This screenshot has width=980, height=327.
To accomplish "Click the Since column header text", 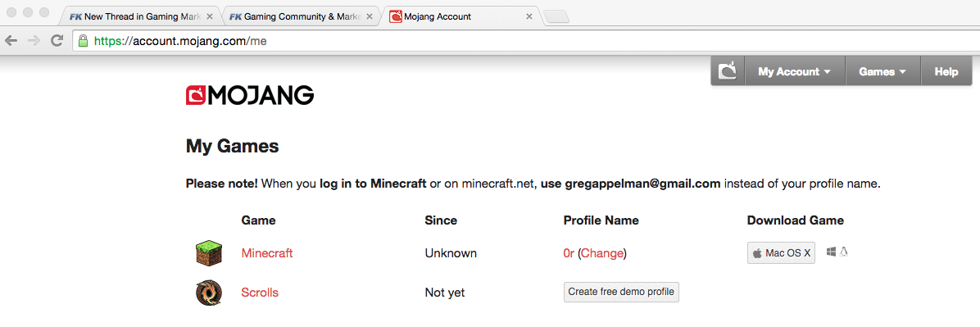I will click(x=441, y=220).
